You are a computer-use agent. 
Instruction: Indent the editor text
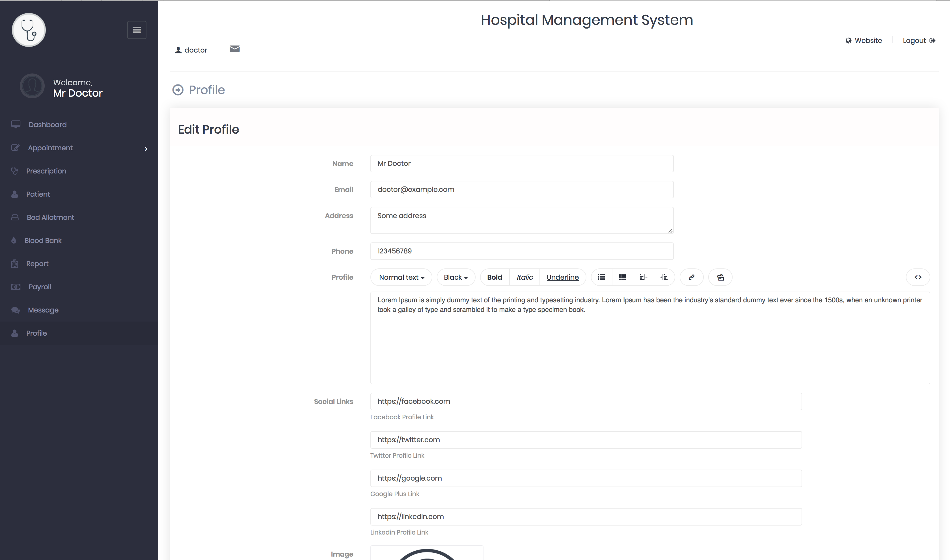[x=664, y=277]
